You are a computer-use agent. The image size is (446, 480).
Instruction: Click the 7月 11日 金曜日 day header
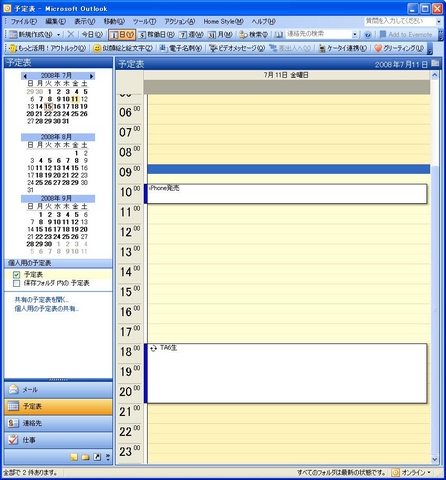pyautogui.click(x=286, y=75)
